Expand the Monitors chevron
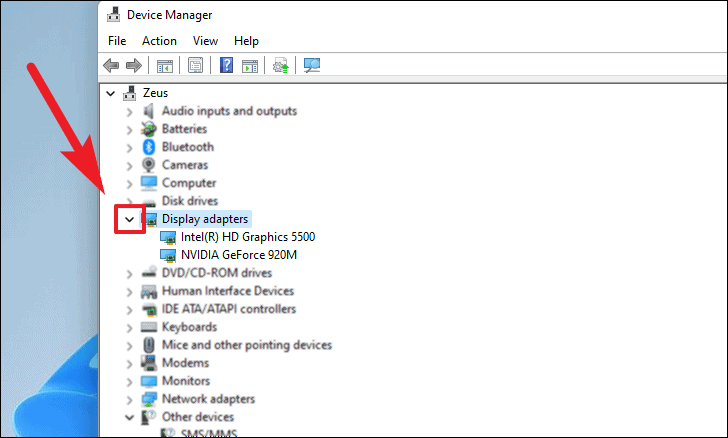Image resolution: width=728 pixels, height=438 pixels. (130, 382)
